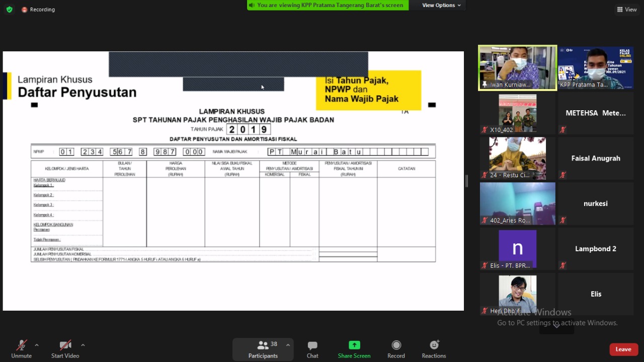Leave the meeting
The image size is (644, 362).
click(x=623, y=349)
